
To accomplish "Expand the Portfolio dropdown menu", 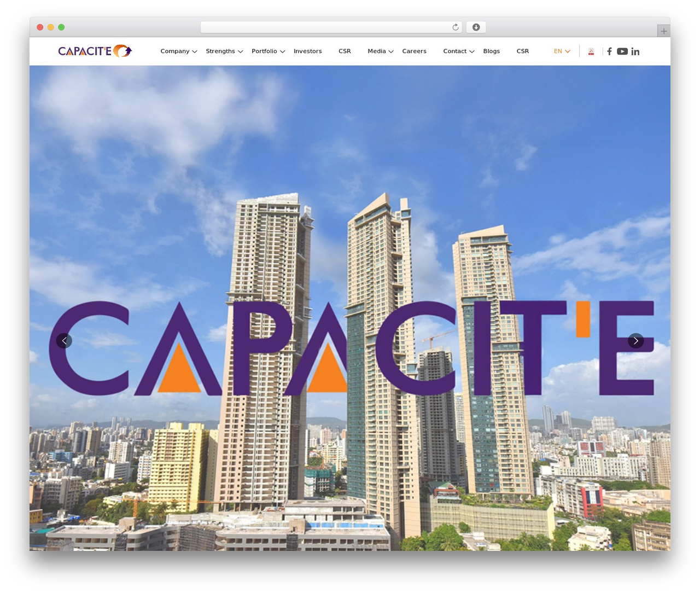I will pyautogui.click(x=269, y=51).
